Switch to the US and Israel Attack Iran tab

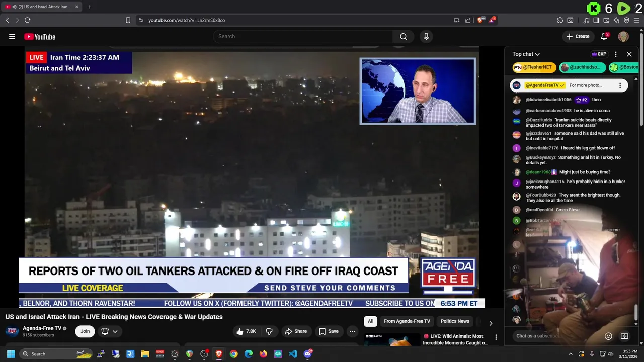(42, 7)
